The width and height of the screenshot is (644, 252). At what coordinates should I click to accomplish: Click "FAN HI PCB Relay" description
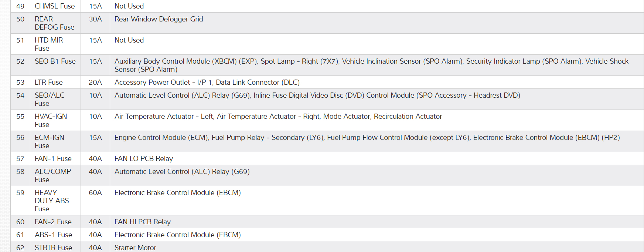(143, 222)
